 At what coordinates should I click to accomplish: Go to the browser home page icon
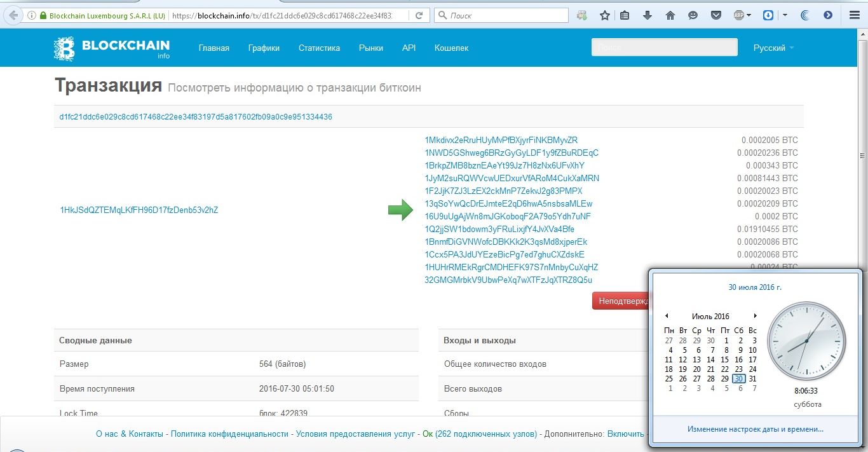pos(670,15)
